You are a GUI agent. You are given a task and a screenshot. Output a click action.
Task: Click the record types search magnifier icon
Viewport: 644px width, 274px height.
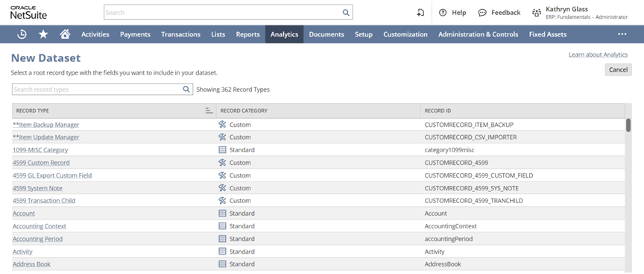click(x=186, y=90)
